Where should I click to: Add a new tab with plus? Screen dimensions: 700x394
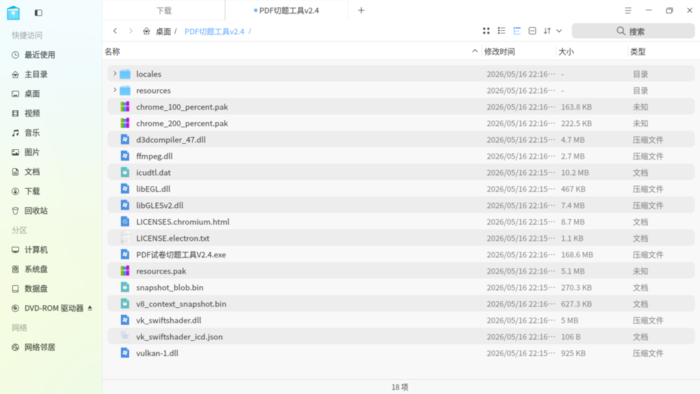[361, 10]
